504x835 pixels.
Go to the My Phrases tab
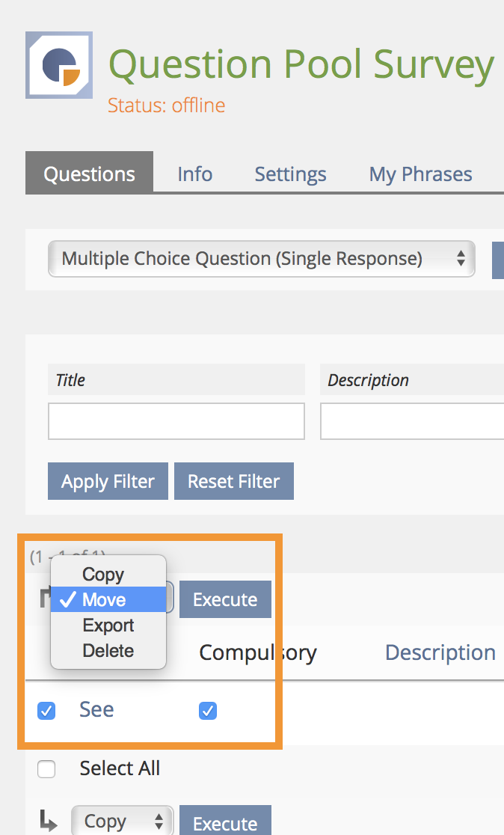click(x=420, y=174)
